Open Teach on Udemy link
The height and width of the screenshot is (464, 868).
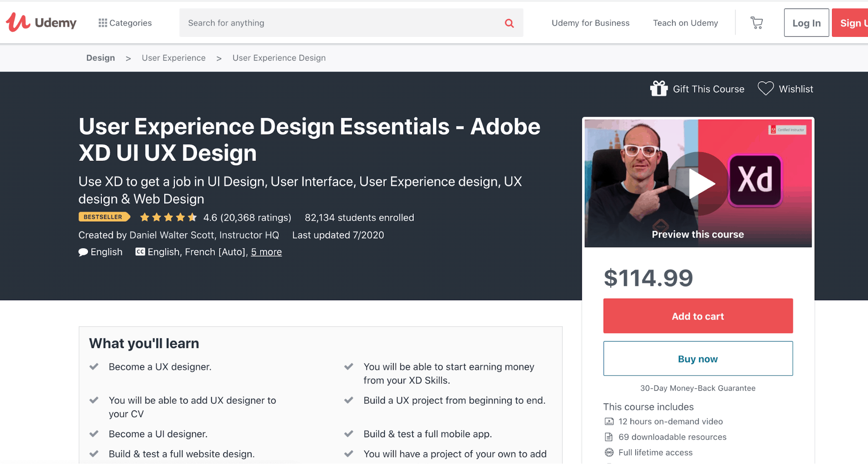685,23
